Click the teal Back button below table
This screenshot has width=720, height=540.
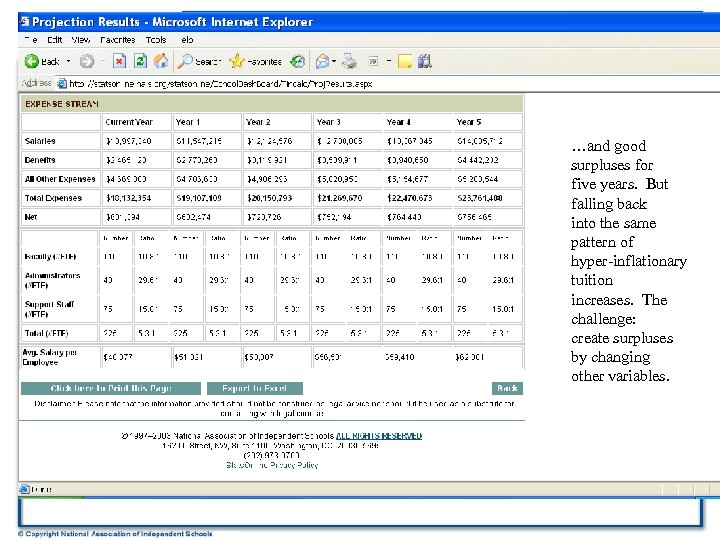tap(507, 388)
